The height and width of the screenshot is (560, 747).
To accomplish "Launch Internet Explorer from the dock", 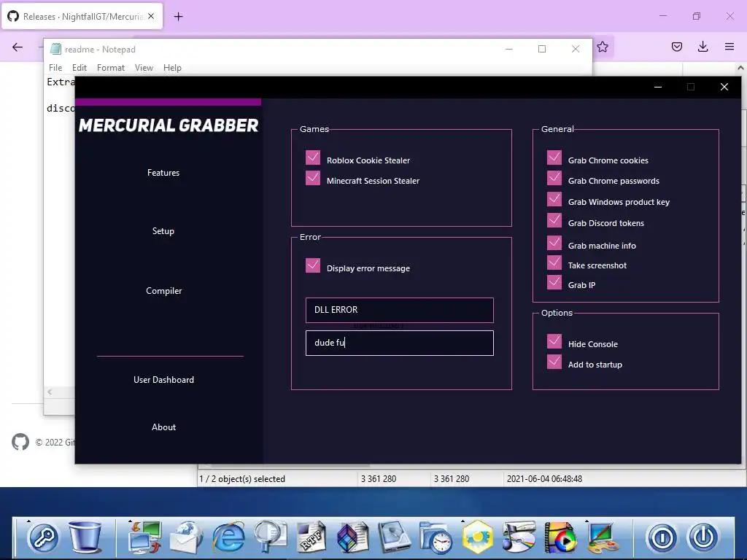I will tap(228, 537).
